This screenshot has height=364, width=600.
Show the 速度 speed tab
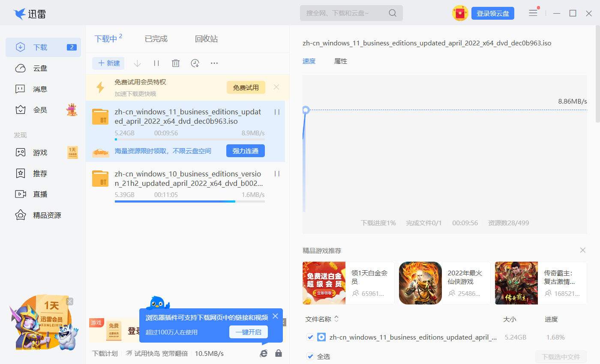pyautogui.click(x=309, y=61)
